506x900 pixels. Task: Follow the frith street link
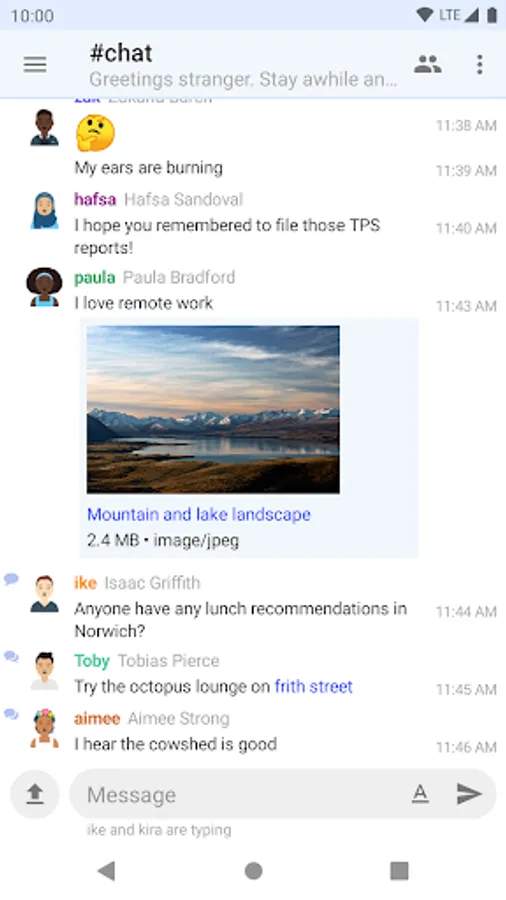click(x=313, y=686)
